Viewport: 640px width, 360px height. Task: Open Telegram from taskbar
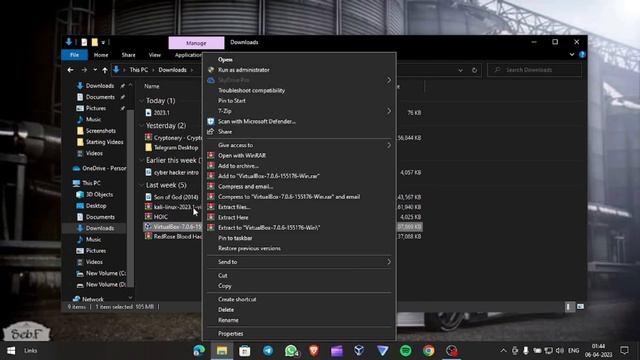[x=268, y=351]
